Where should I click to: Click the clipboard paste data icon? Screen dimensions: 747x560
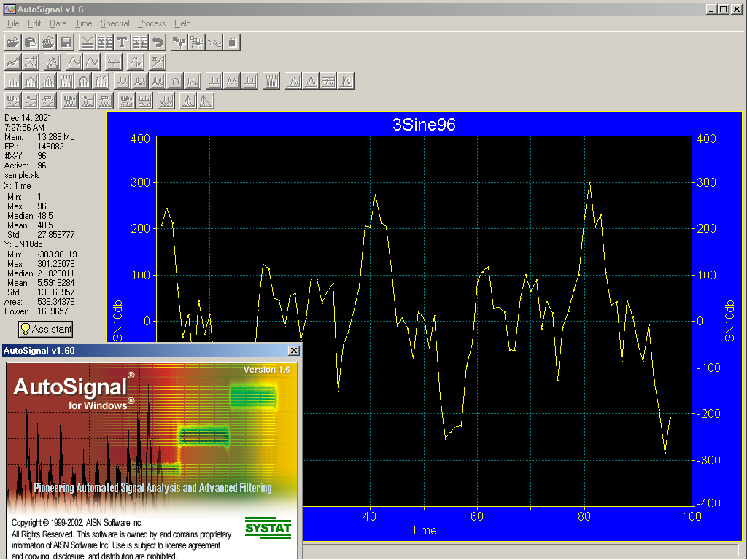coord(31,42)
